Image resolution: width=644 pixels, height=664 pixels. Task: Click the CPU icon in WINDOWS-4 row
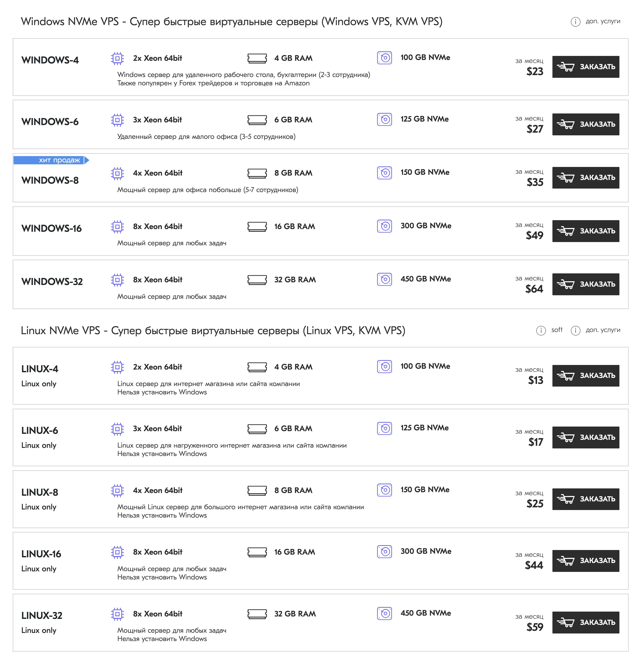coord(117,58)
